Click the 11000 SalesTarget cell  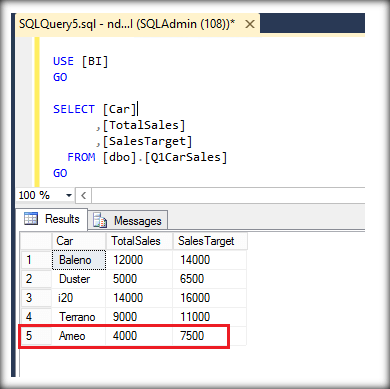(210, 317)
